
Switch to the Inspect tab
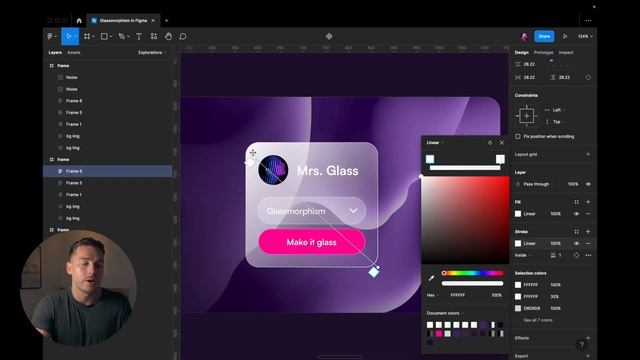coord(566,53)
